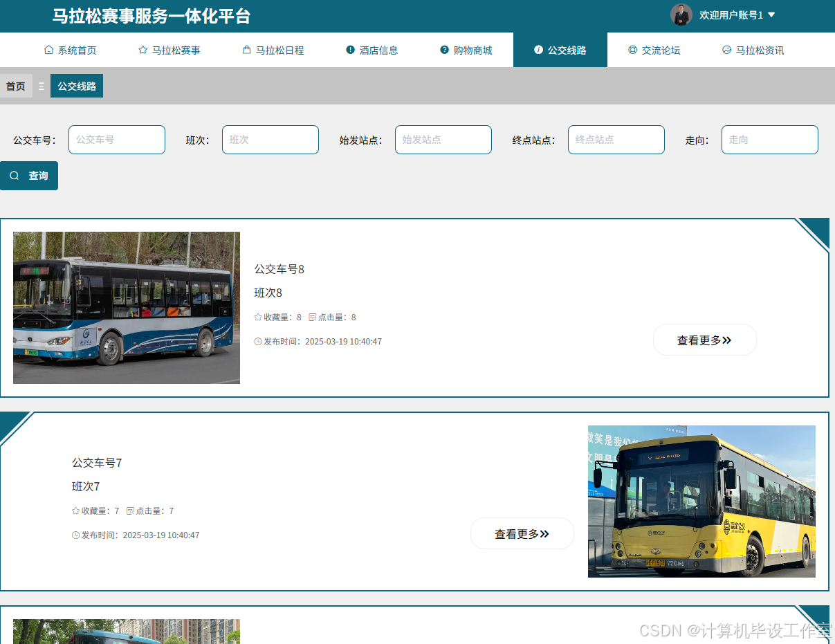835x644 pixels.
Task: Open the 系统首页 menu item
Action: pos(70,50)
